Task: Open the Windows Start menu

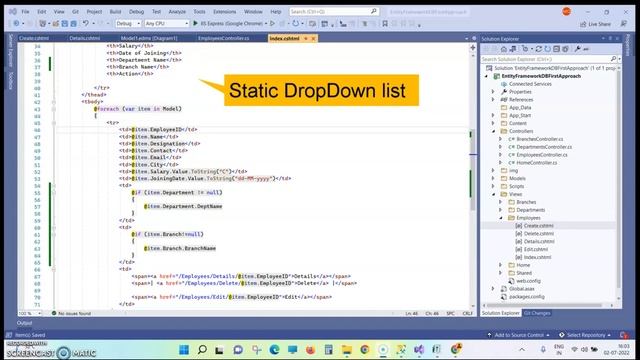Action: point(184,349)
